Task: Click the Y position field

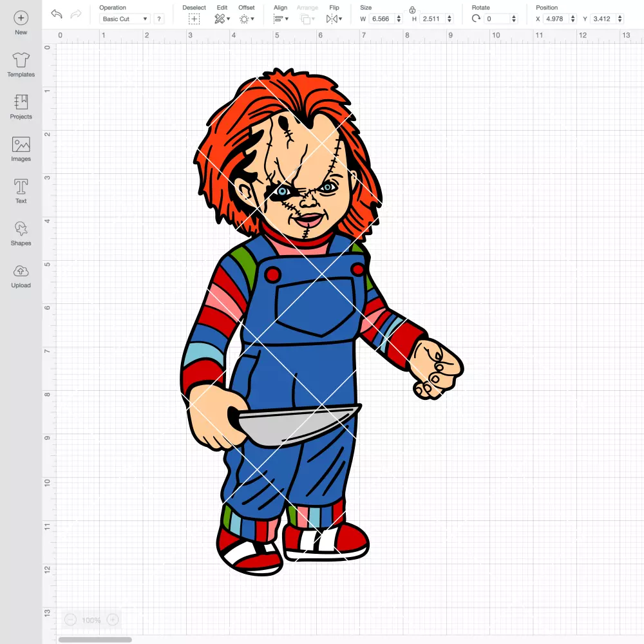Action: [x=603, y=19]
